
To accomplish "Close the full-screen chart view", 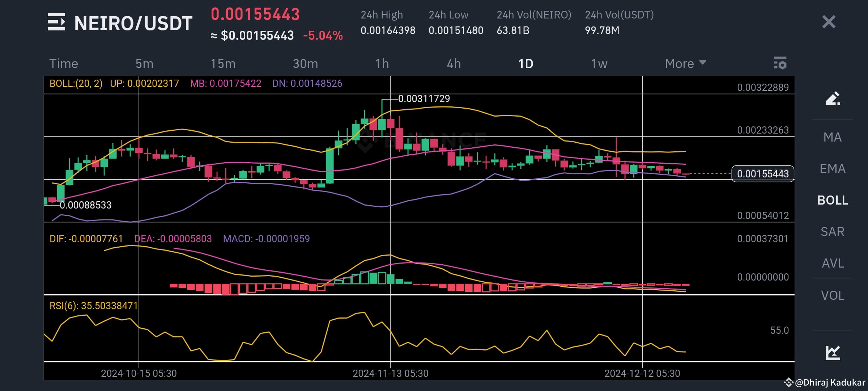I will pyautogui.click(x=829, y=22).
